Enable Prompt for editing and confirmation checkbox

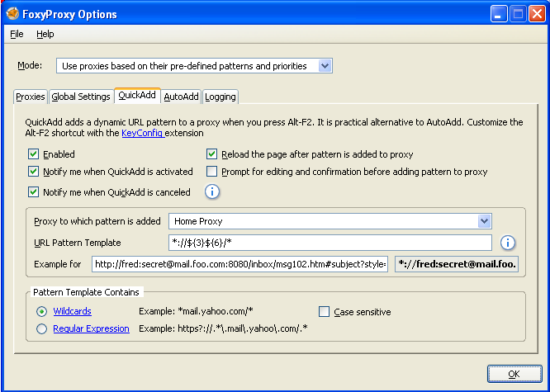[211, 172]
